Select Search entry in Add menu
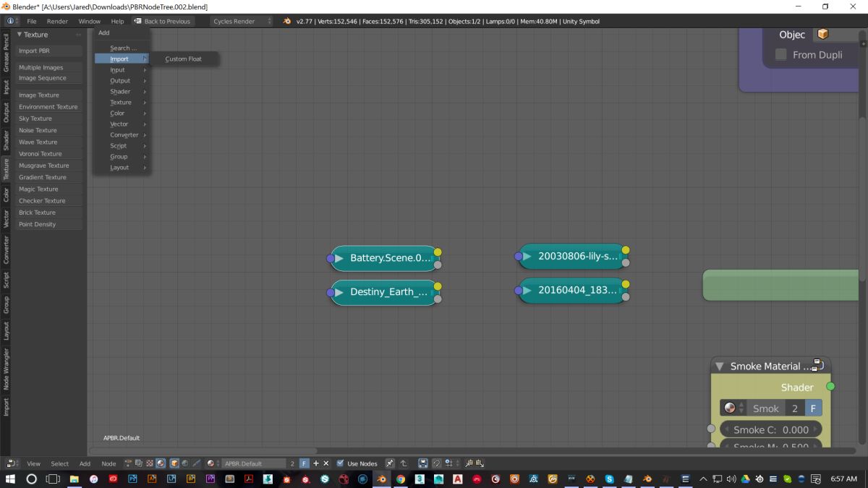 pos(122,48)
